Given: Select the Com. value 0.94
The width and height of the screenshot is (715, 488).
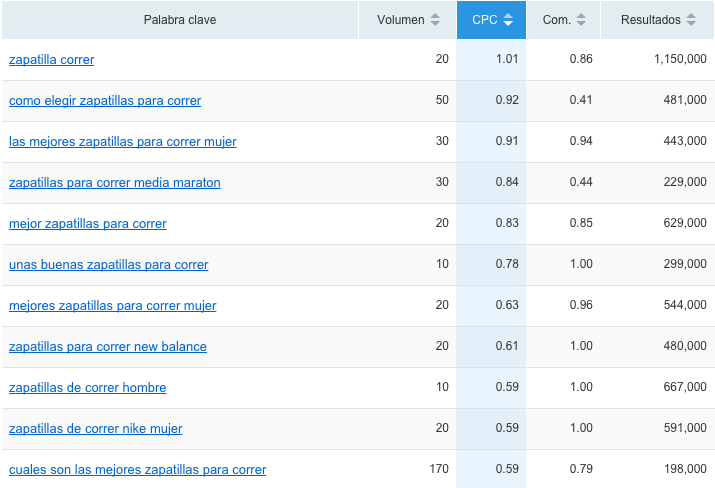Looking at the screenshot, I should coord(581,141).
